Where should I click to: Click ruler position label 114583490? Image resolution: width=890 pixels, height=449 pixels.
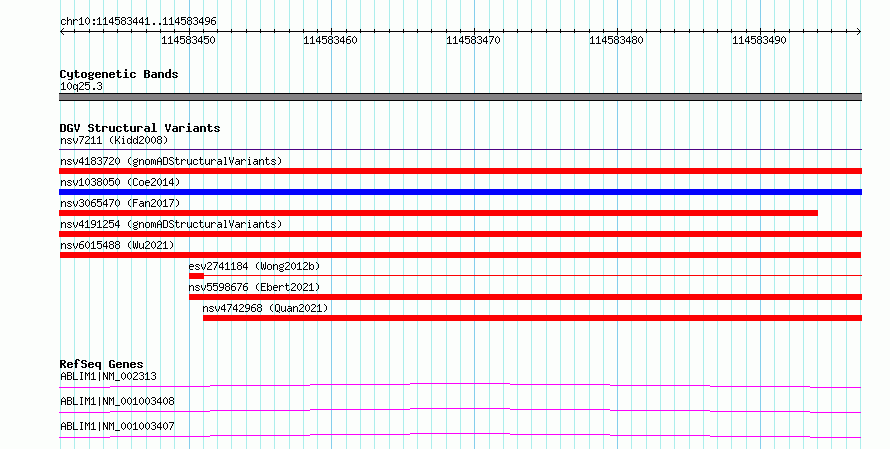click(759, 40)
